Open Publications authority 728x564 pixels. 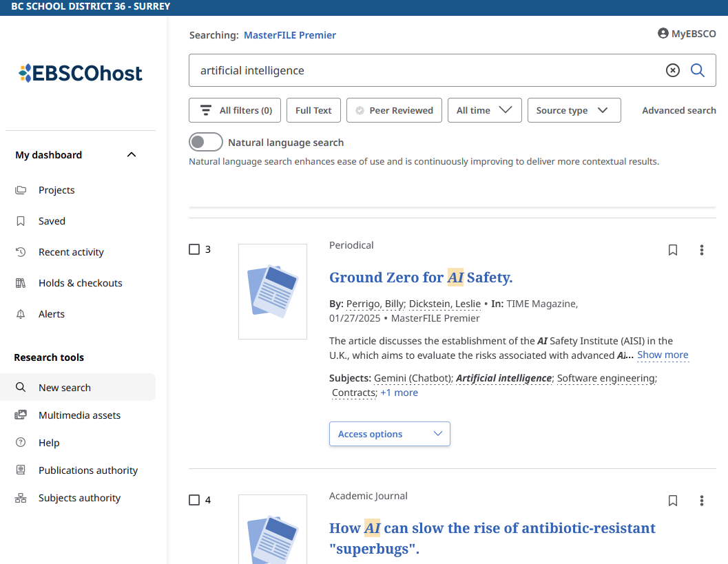click(x=88, y=470)
